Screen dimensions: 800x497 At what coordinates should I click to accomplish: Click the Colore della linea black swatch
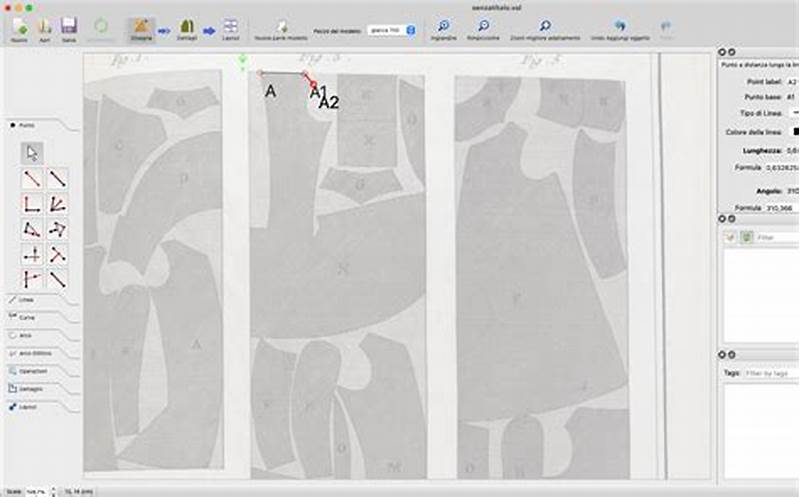(x=796, y=132)
